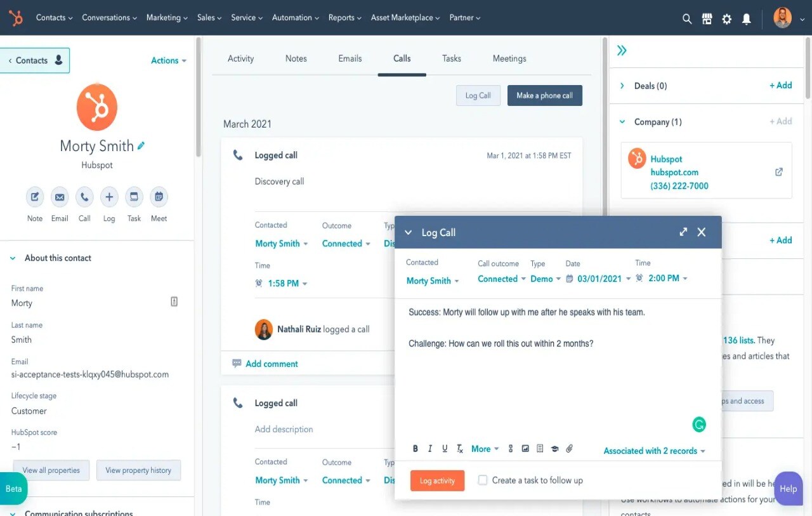Open Type Demo dropdown in Log Call
The width and height of the screenshot is (812, 516).
tap(546, 279)
